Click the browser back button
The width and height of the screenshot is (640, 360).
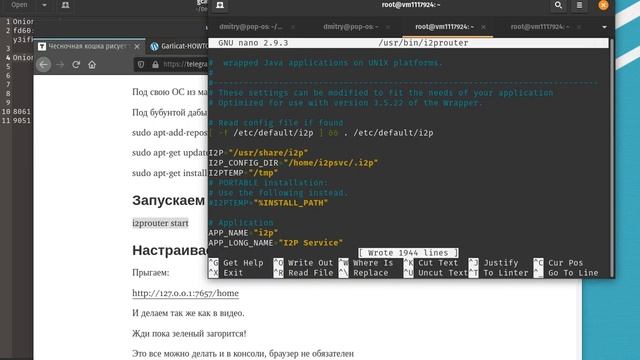pos(44,64)
